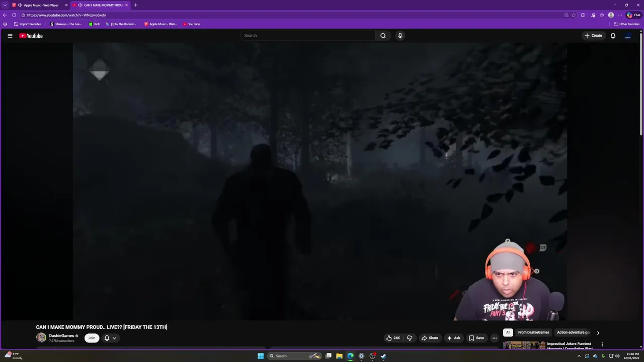644x362 pixels.
Task: Open the YouTube guide hamburger menu
Action: click(x=10, y=36)
